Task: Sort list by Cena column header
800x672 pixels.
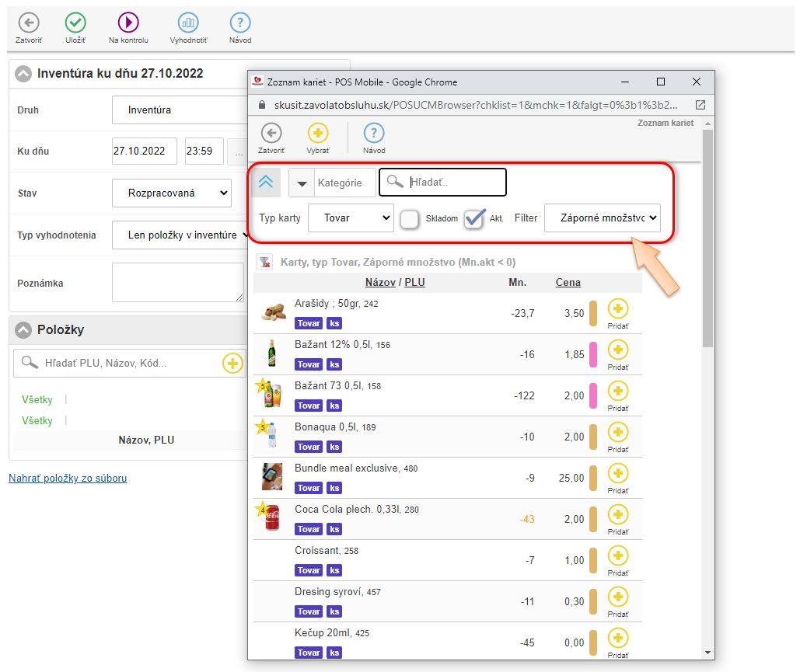Action: click(x=568, y=282)
